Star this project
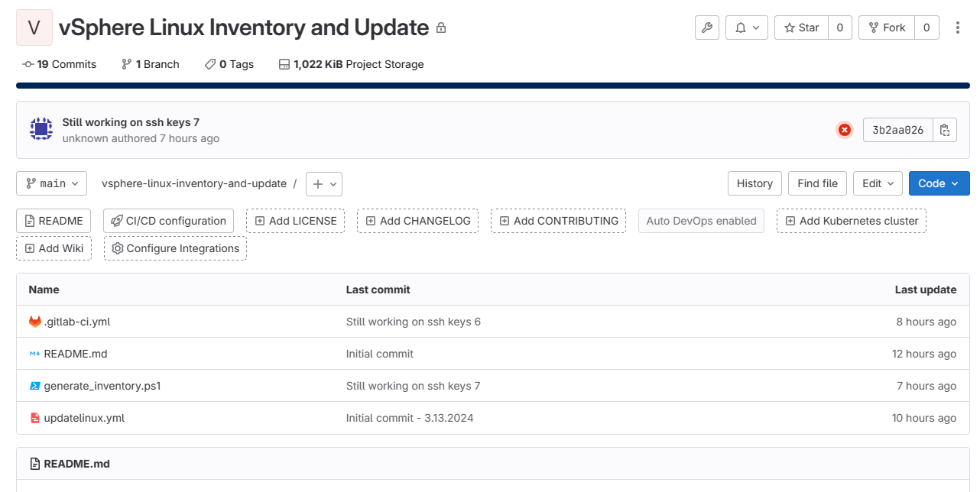Image resolution: width=980 pixels, height=492 pixels. 801,28
